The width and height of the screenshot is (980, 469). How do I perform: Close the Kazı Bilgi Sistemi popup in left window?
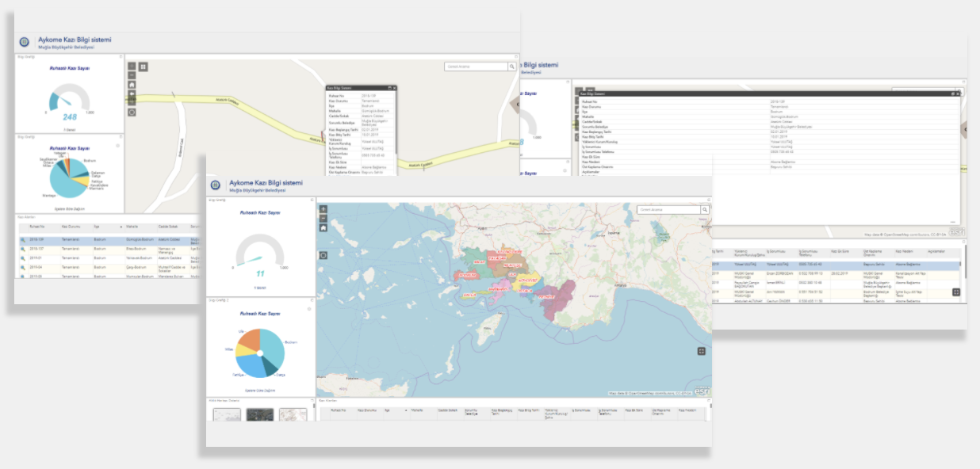click(395, 87)
